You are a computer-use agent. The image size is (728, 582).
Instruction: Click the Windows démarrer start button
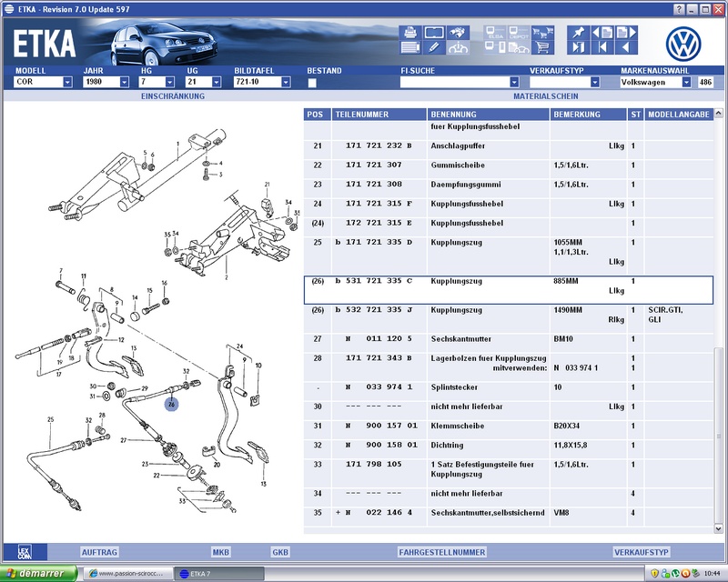[39, 574]
